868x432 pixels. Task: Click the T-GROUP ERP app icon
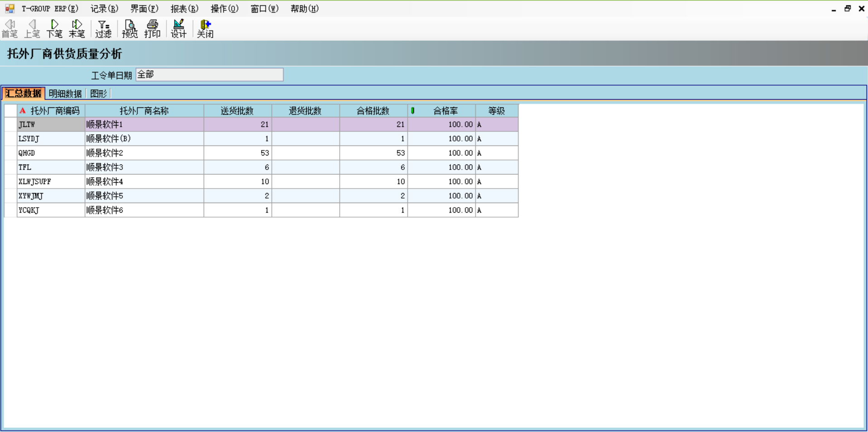click(10, 9)
